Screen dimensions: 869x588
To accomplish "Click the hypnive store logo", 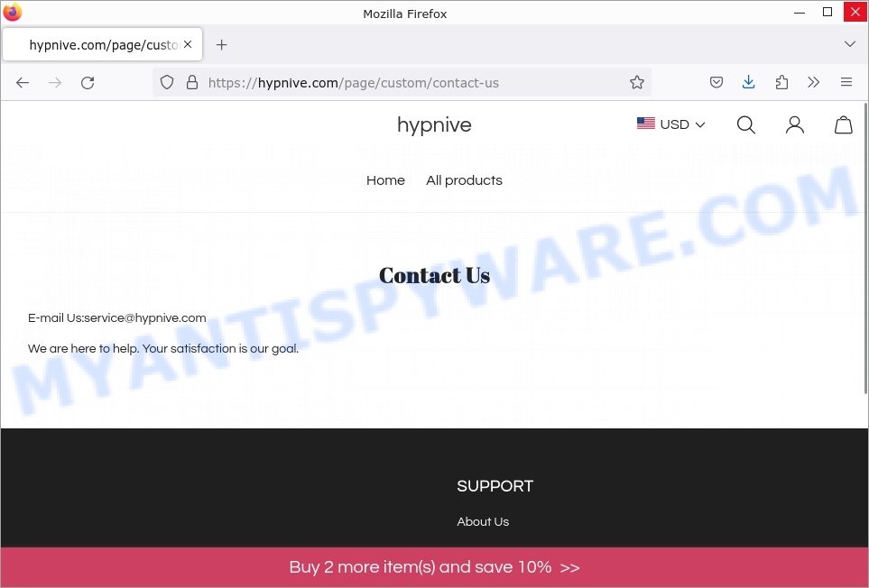I will tap(434, 125).
